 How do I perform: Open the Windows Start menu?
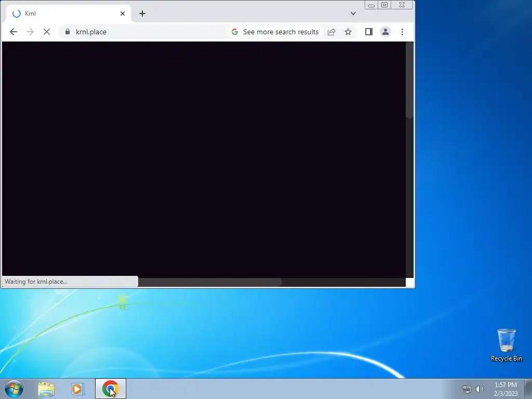pyautogui.click(x=14, y=389)
